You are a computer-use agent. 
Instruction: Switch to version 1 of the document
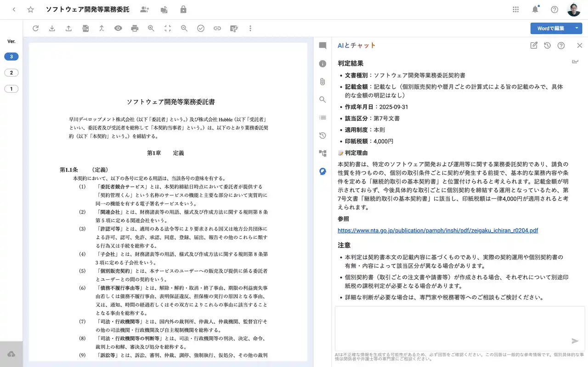[11, 89]
